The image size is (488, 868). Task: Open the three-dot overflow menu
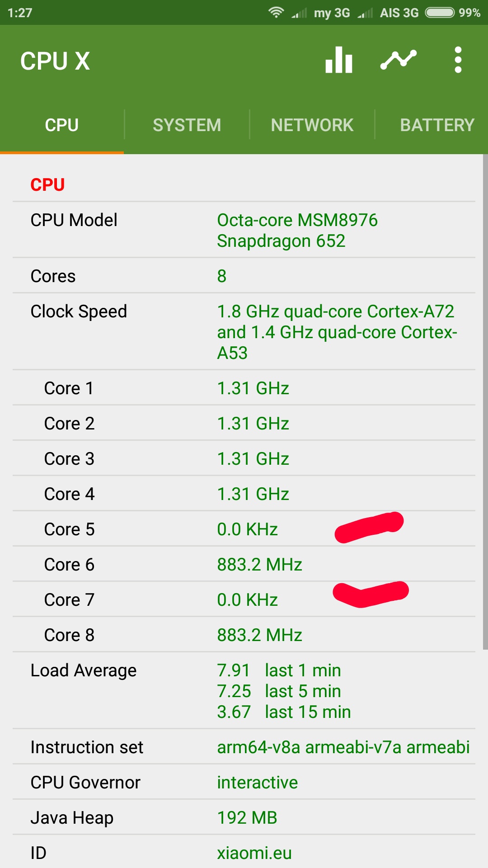pyautogui.click(x=458, y=60)
